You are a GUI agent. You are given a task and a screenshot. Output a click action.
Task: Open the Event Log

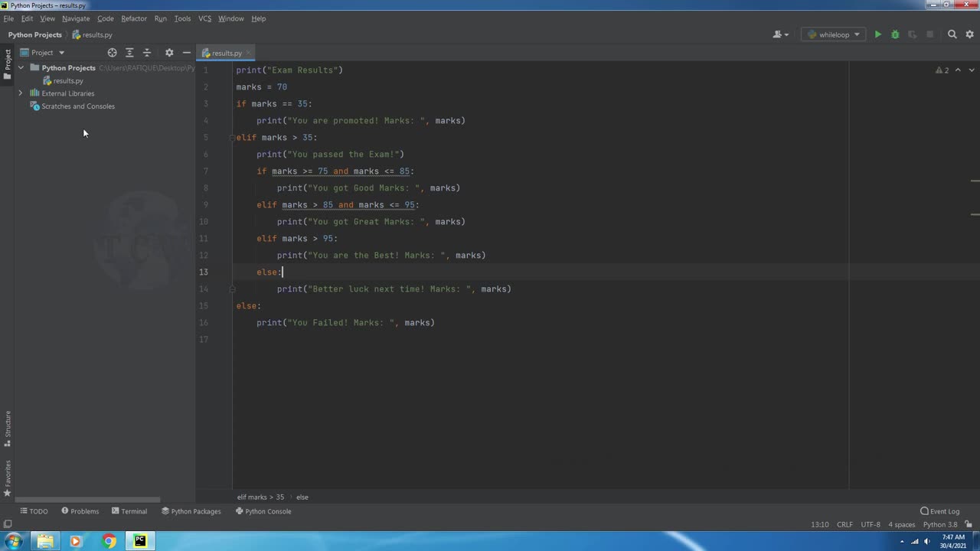tap(939, 511)
